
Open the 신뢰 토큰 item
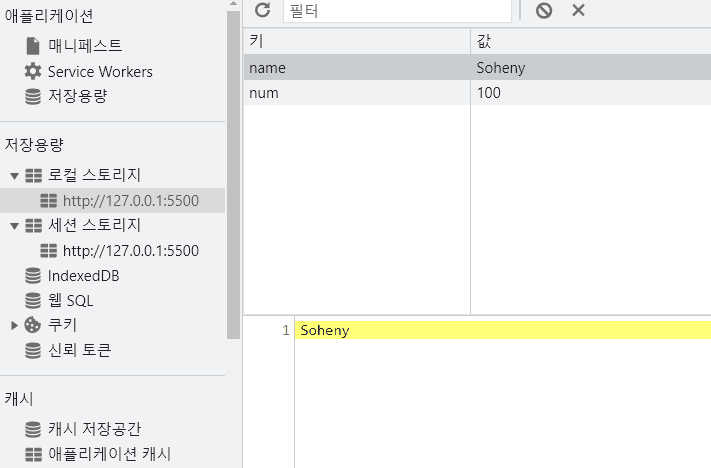(79, 350)
